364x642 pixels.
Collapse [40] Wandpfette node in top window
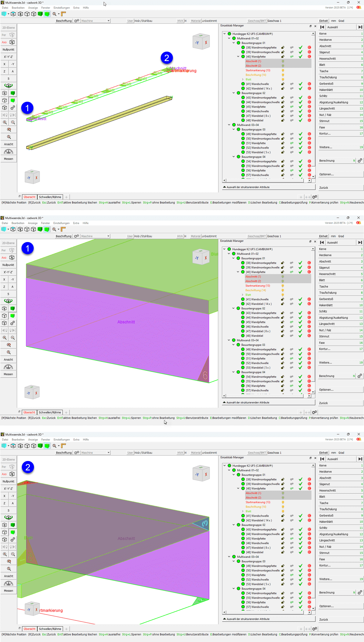coord(238,57)
